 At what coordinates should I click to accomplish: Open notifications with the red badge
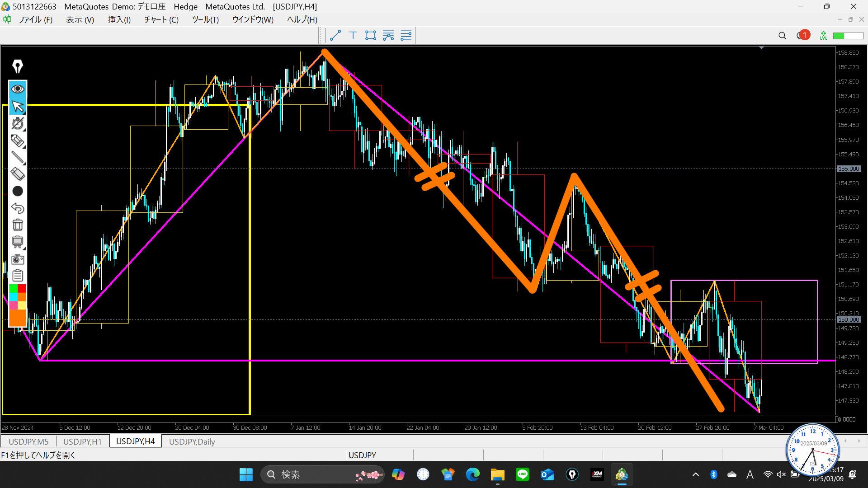803,35
